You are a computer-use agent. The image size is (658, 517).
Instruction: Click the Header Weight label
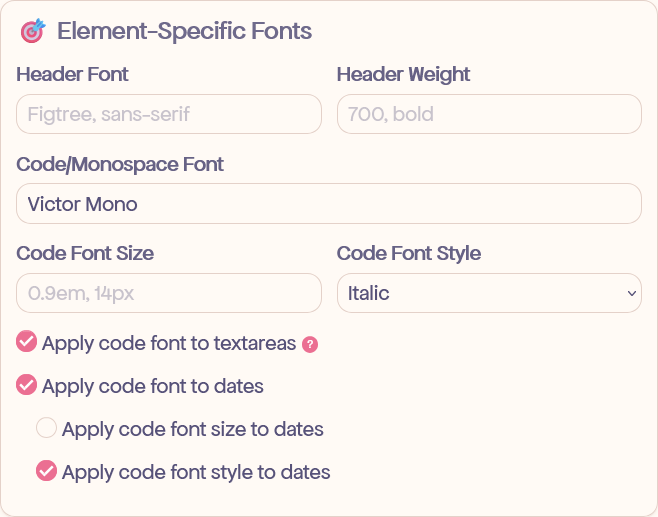pyautogui.click(x=403, y=74)
